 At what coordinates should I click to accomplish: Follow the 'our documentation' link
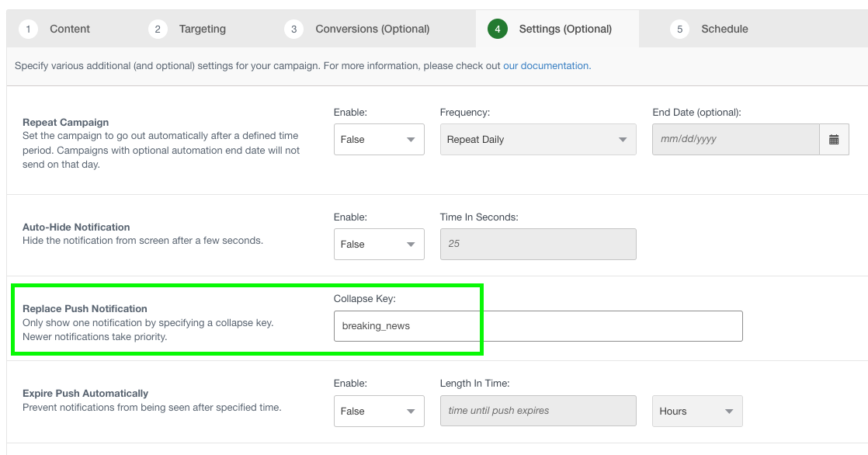(x=547, y=66)
